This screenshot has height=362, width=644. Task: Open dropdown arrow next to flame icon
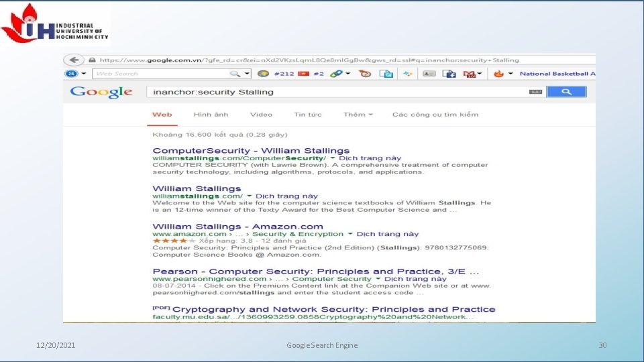[511, 74]
